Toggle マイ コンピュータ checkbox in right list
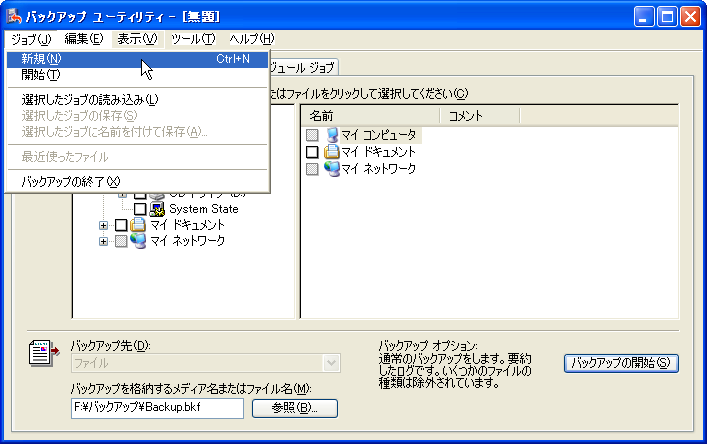707x444 pixels. (312, 135)
